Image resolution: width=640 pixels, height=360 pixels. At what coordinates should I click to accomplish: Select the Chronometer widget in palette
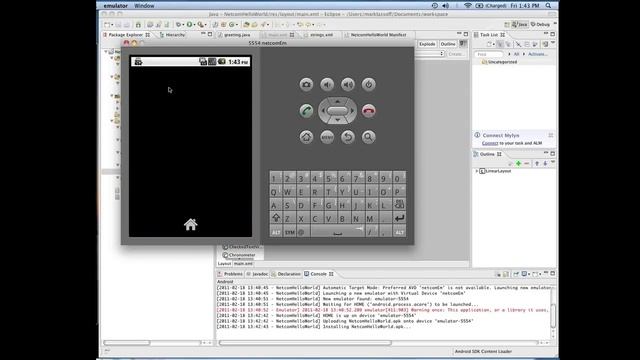pos(242,255)
